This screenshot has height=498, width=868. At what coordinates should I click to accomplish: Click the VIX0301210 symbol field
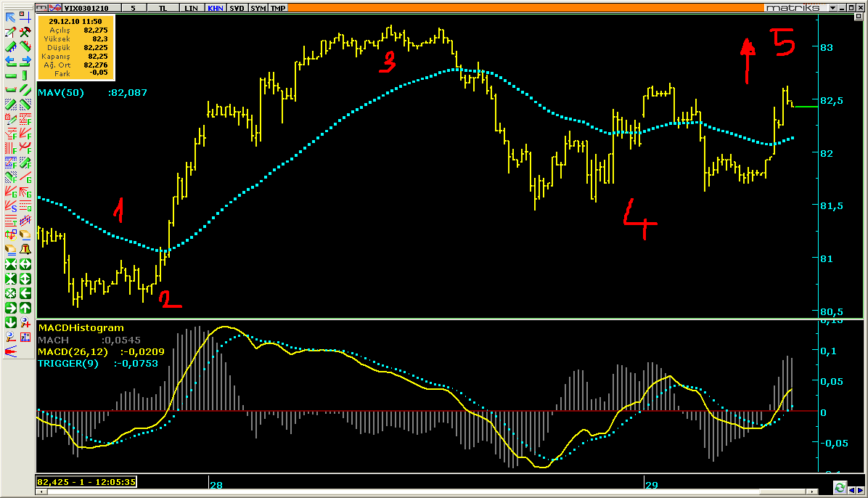(x=86, y=8)
